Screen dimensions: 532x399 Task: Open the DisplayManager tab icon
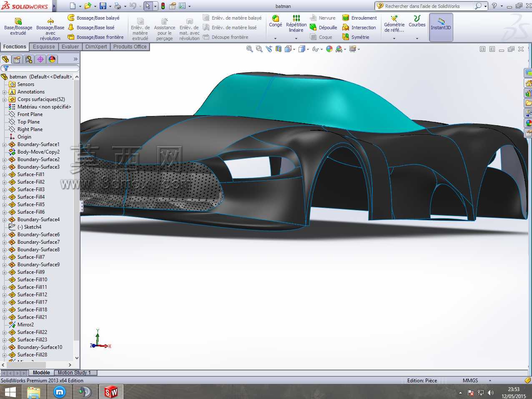[x=52, y=59]
